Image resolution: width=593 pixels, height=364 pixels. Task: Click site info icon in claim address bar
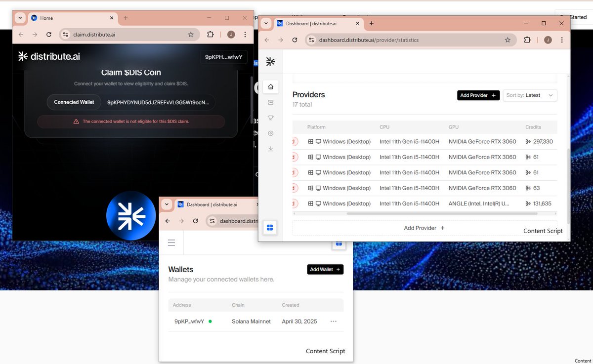tap(65, 35)
